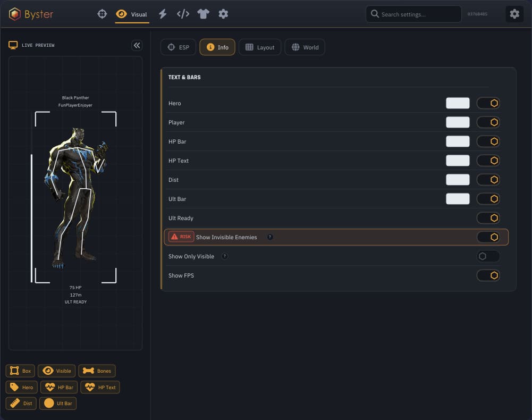The height and width of the screenshot is (420, 532).
Task: Click the help icon beside Show Invisible Enemies
Action: [x=270, y=237]
